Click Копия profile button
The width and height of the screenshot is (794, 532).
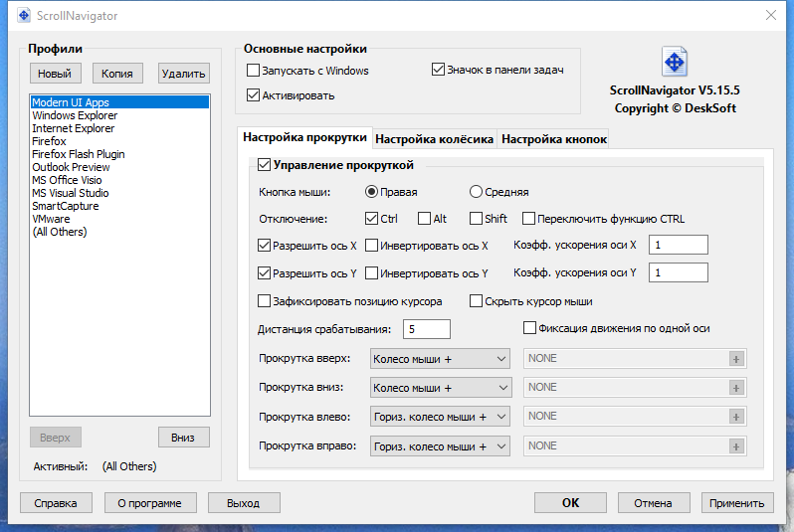117,74
